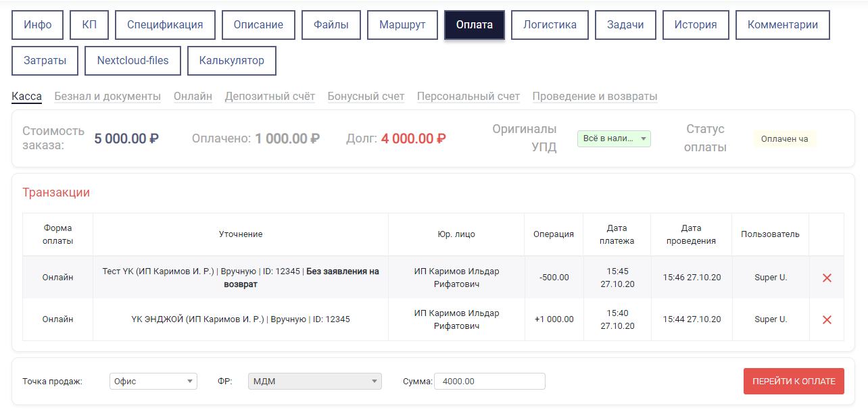Screen dimensions: 868x416
Task: Open the Калькулятор tab
Action: point(232,61)
